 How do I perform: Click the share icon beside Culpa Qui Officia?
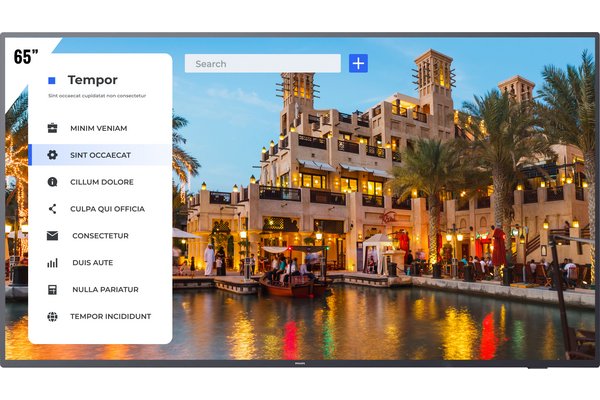point(52,209)
